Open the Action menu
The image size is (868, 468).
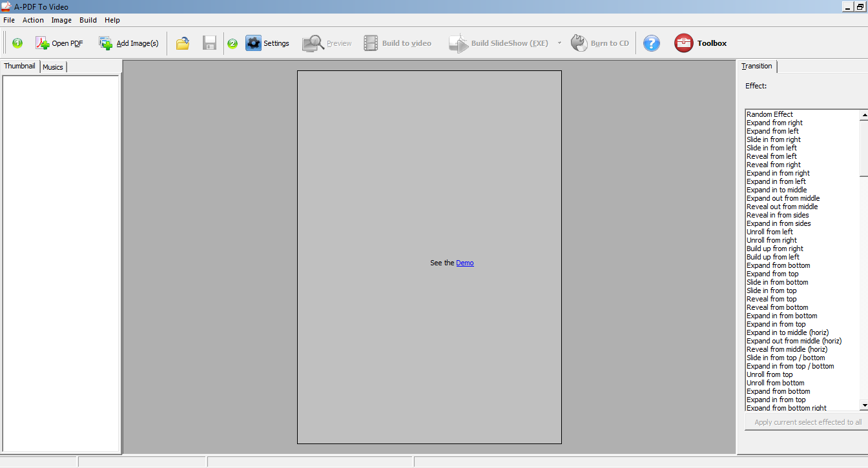click(34, 20)
